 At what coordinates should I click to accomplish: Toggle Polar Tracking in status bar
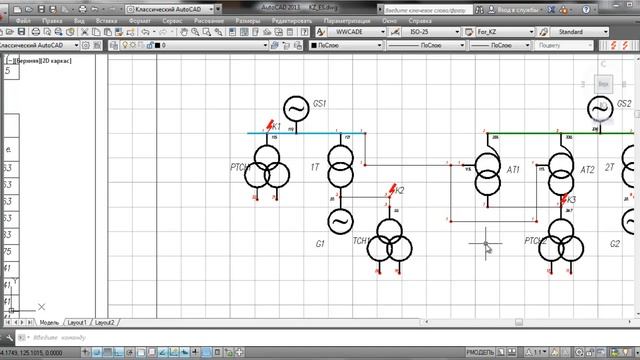(x=130, y=352)
